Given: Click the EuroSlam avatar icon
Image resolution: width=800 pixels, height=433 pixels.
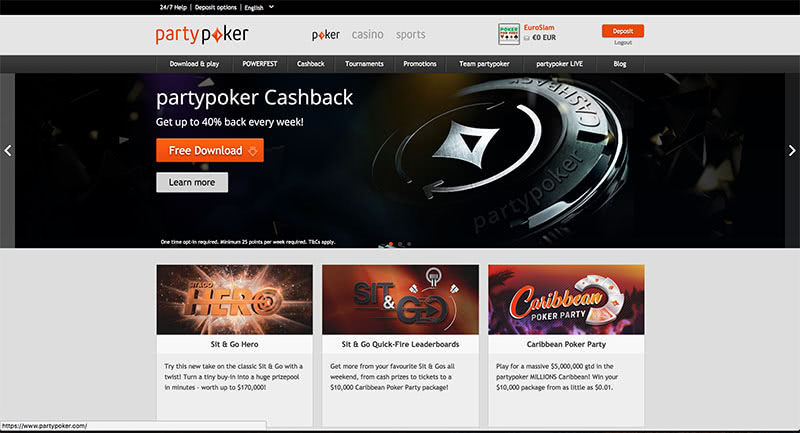Looking at the screenshot, I should [x=509, y=34].
